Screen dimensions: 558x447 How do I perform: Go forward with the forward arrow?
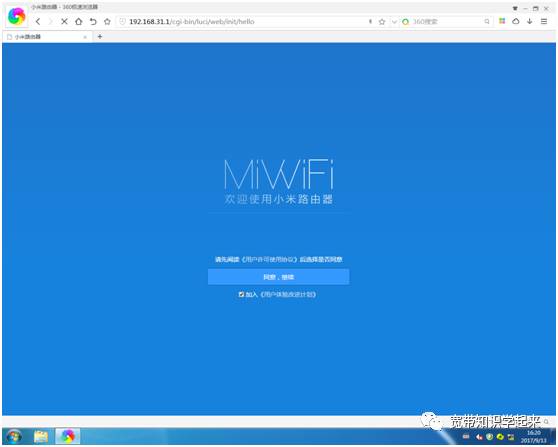pos(51,22)
